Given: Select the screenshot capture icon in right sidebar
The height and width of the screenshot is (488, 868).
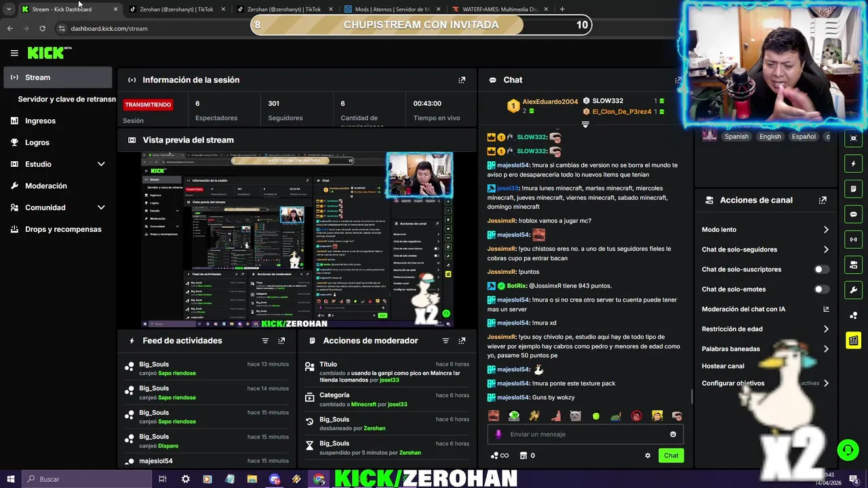Looking at the screenshot, I should (x=853, y=138).
